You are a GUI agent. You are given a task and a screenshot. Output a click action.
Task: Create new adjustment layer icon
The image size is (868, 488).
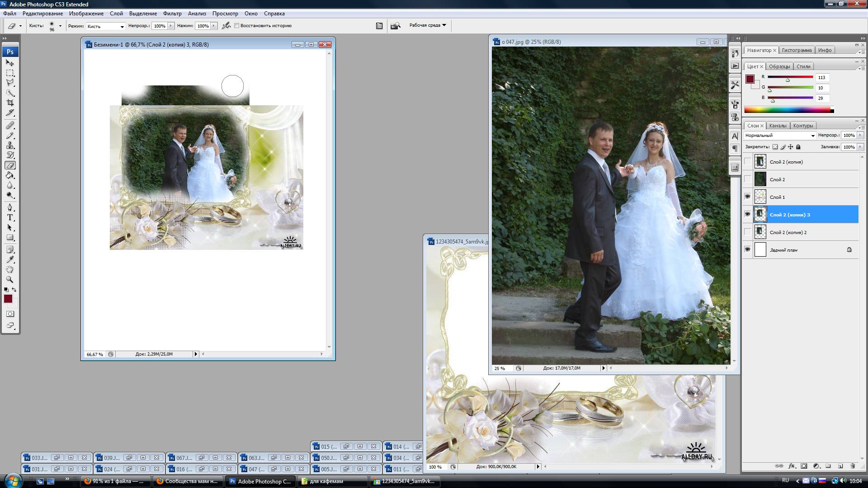tap(816, 466)
